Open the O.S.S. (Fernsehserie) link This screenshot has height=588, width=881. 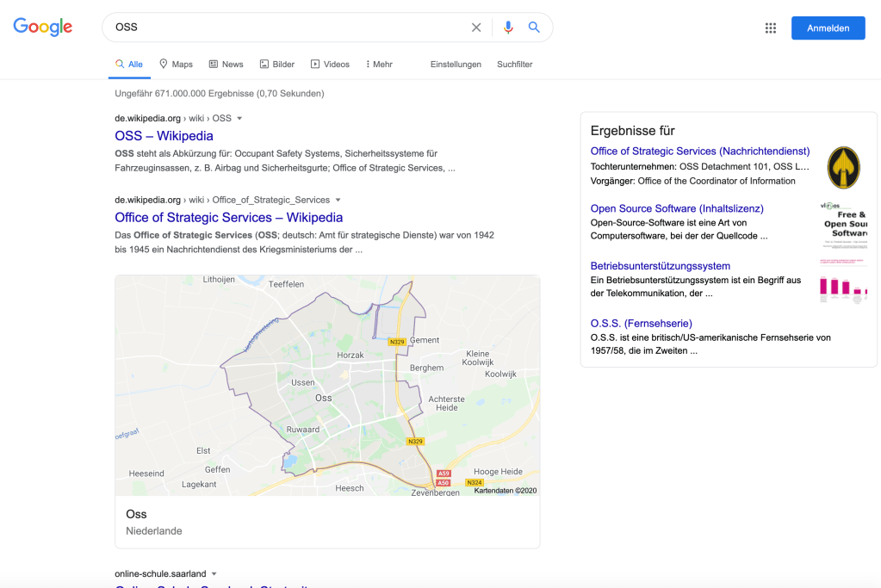pos(641,322)
